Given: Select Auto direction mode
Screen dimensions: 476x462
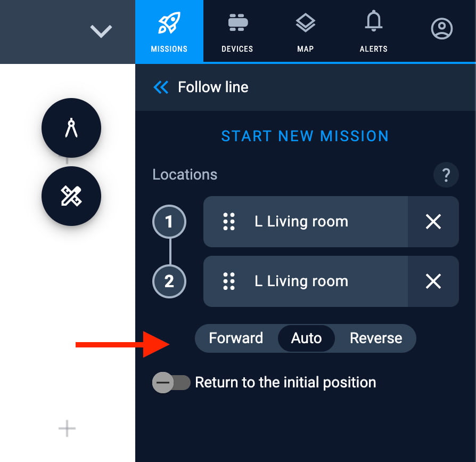Looking at the screenshot, I should click(306, 338).
